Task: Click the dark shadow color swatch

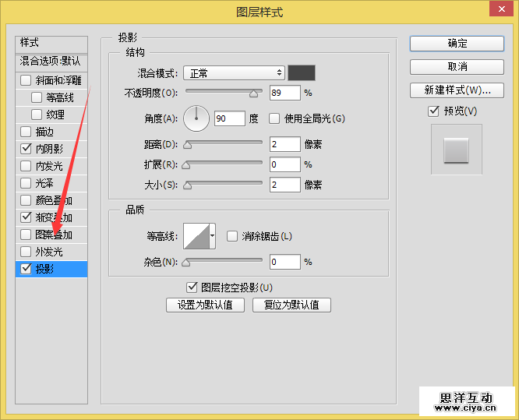Action: pyautogui.click(x=302, y=72)
